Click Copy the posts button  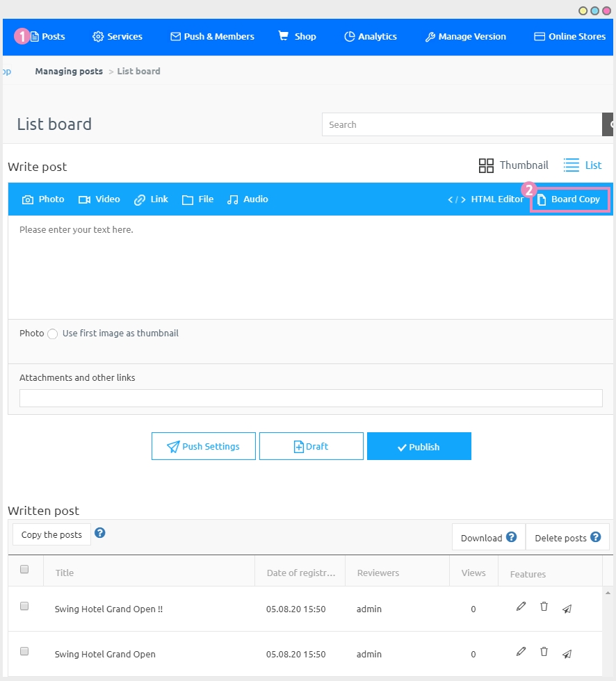tap(51, 534)
